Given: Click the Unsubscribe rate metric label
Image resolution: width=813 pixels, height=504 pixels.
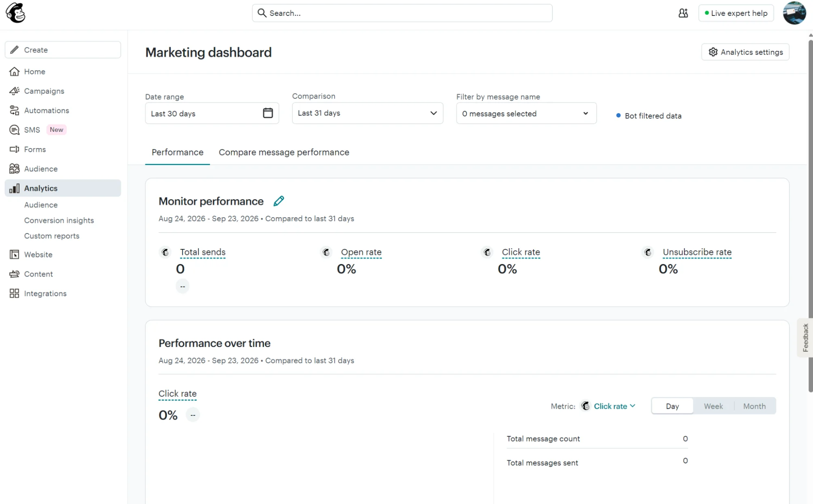Looking at the screenshot, I should pos(697,252).
